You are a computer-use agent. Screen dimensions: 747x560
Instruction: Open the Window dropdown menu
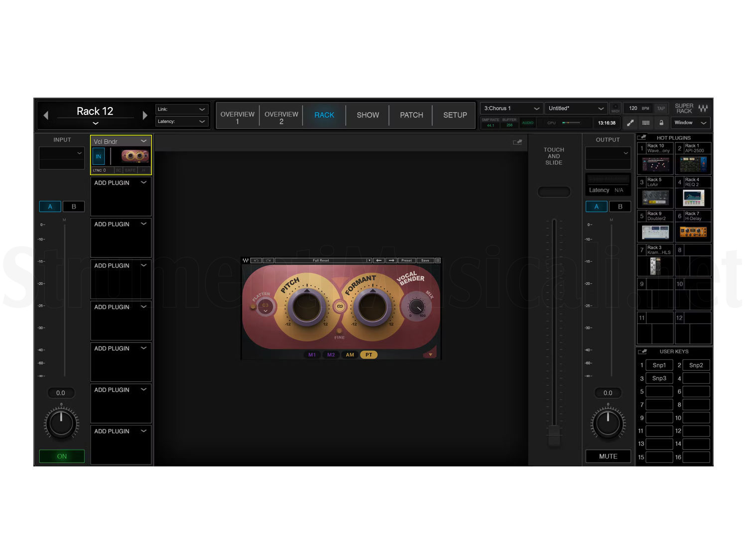click(690, 123)
